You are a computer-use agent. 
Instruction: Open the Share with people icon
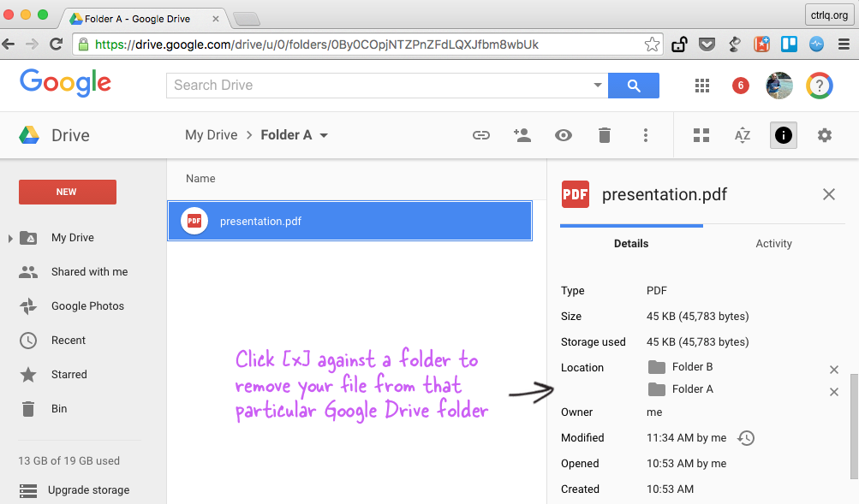[522, 134]
